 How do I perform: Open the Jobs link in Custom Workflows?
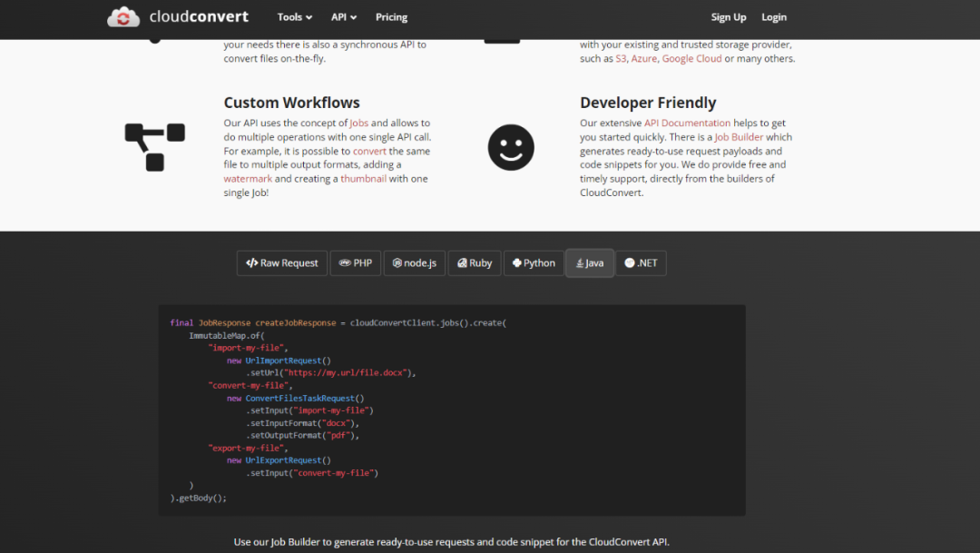click(358, 123)
